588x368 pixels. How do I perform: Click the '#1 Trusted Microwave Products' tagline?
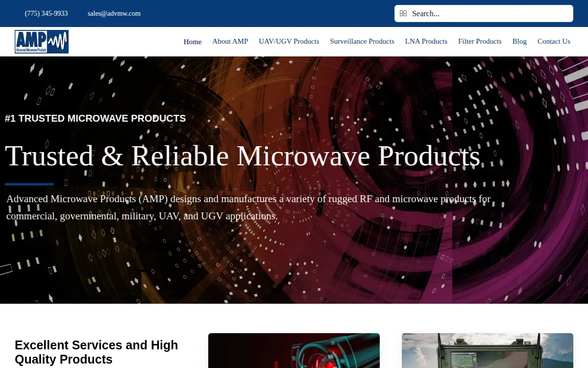[96, 118]
